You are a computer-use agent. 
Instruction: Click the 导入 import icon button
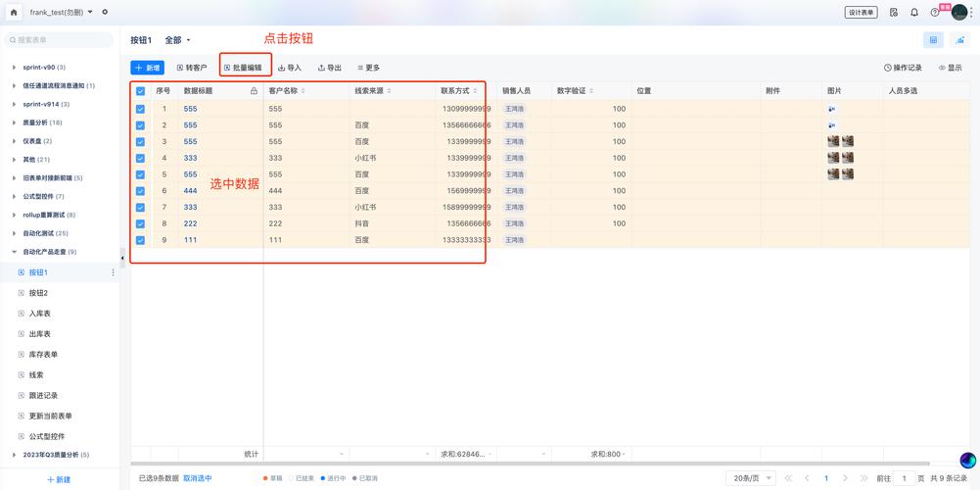(x=290, y=68)
